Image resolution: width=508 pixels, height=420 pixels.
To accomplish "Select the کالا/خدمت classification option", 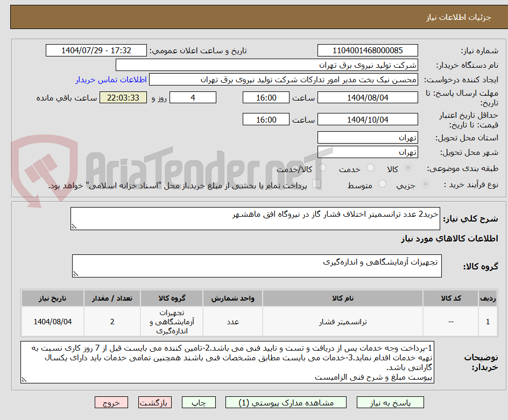I will point(321,168).
